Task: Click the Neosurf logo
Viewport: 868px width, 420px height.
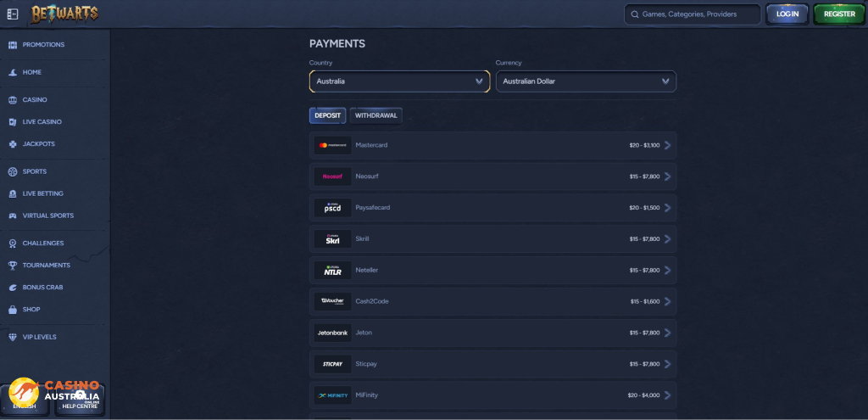Action: tap(332, 176)
